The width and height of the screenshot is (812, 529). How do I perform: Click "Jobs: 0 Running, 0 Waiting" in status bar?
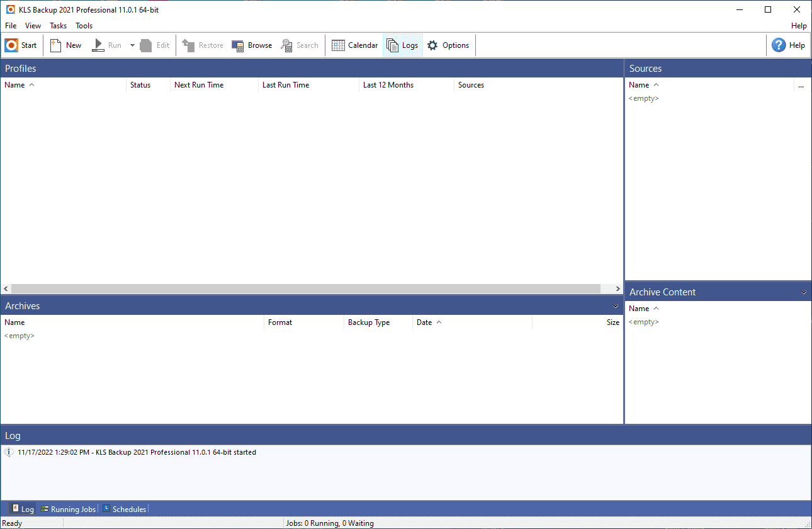pos(330,523)
